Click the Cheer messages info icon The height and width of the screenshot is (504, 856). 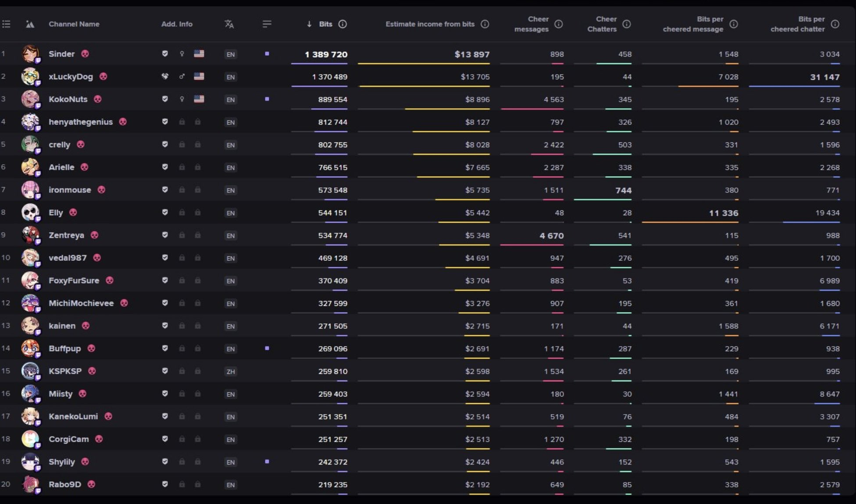pyautogui.click(x=558, y=24)
